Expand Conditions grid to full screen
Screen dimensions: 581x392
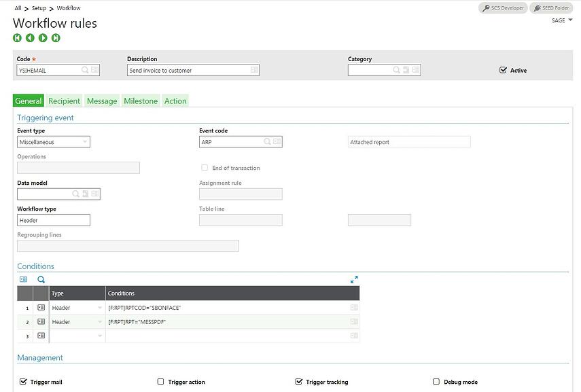(x=354, y=279)
